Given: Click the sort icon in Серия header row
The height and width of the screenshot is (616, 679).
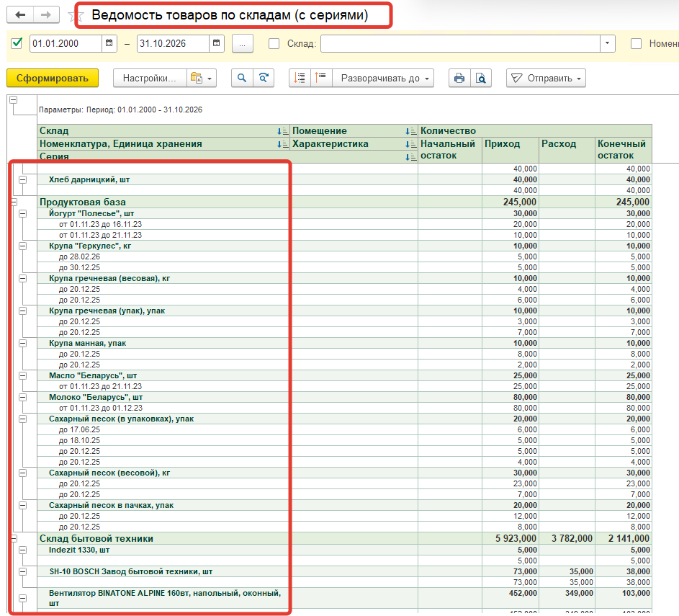Looking at the screenshot, I should (x=411, y=157).
